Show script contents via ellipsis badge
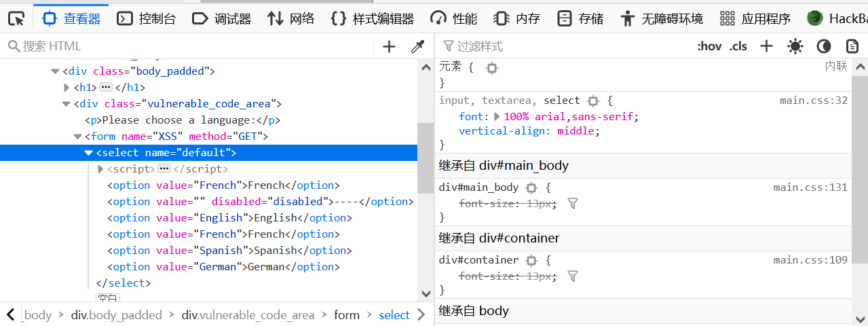Screen dimensions: 868x326 click(x=164, y=169)
